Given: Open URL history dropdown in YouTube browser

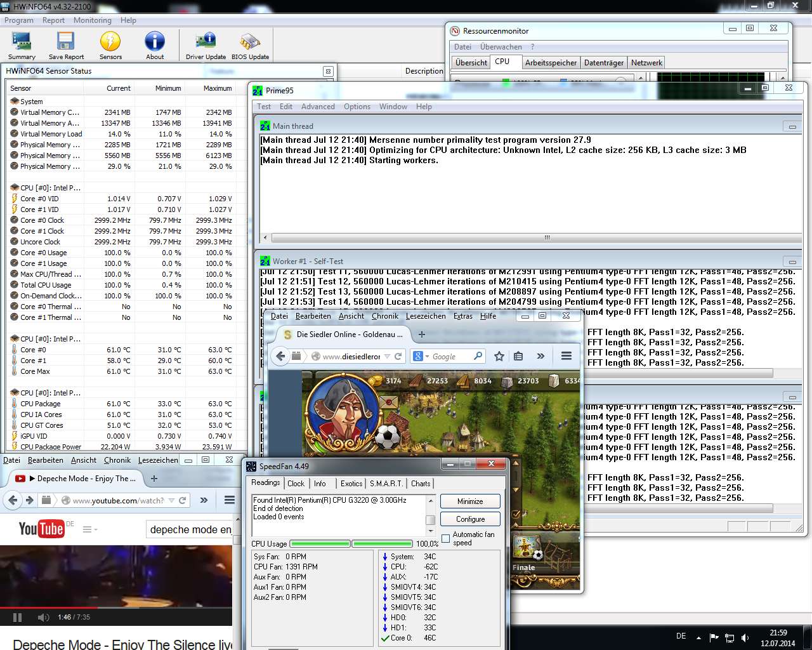Looking at the screenshot, I should point(171,500).
